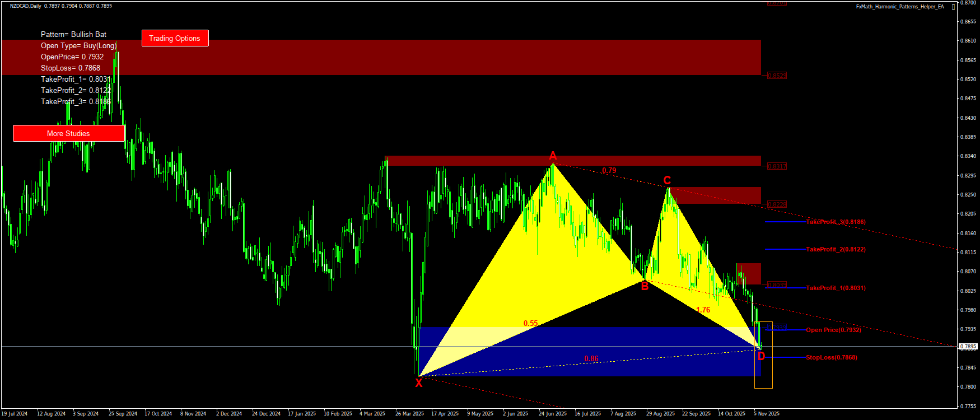This screenshot has width=980, height=420.
Task: Click the pattern point B label
Action: click(x=645, y=287)
